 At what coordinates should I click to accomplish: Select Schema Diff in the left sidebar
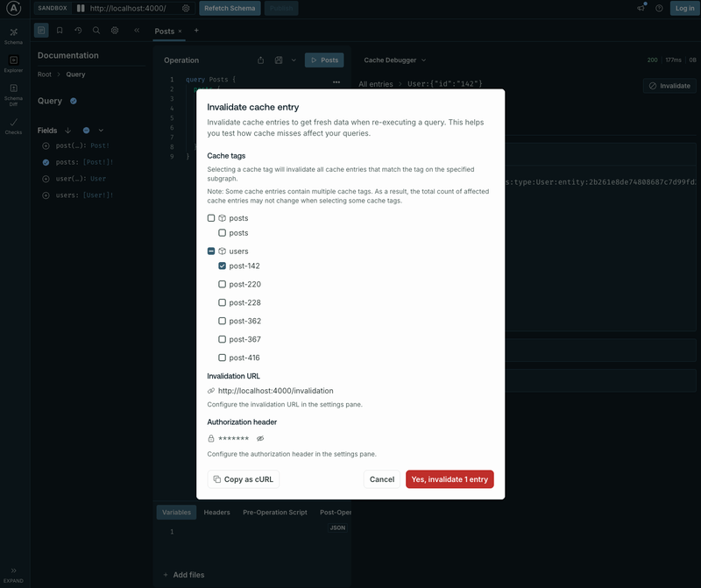coord(12,89)
